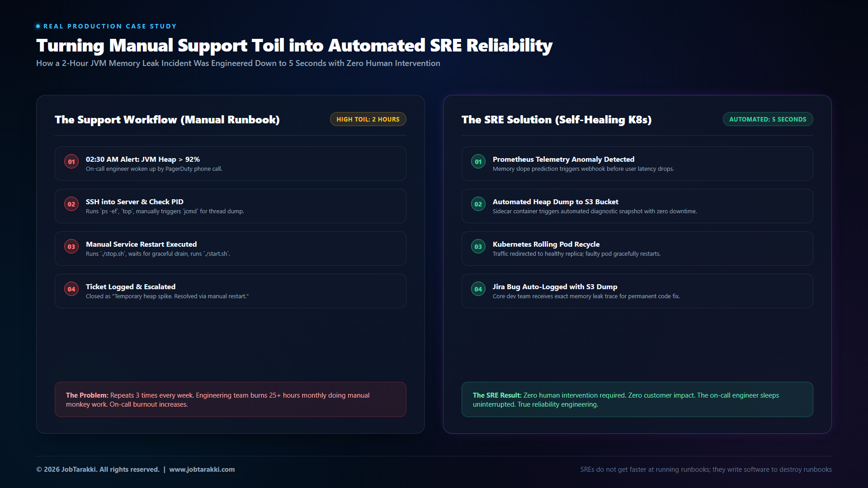This screenshot has height=488, width=868.
Task: Click the red 01 step badge
Action: 71,162
